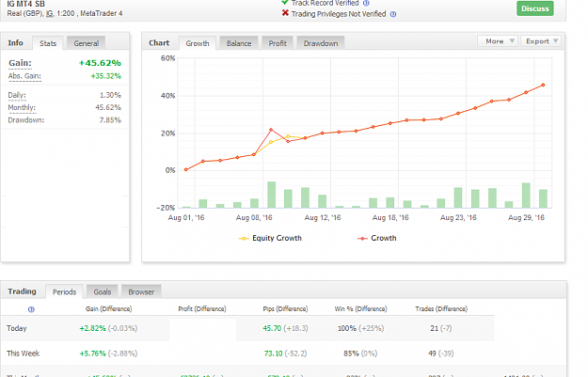Screen dimensions: 588x377
Task: Toggle Equity Growth legend series
Action: [x=270, y=238]
